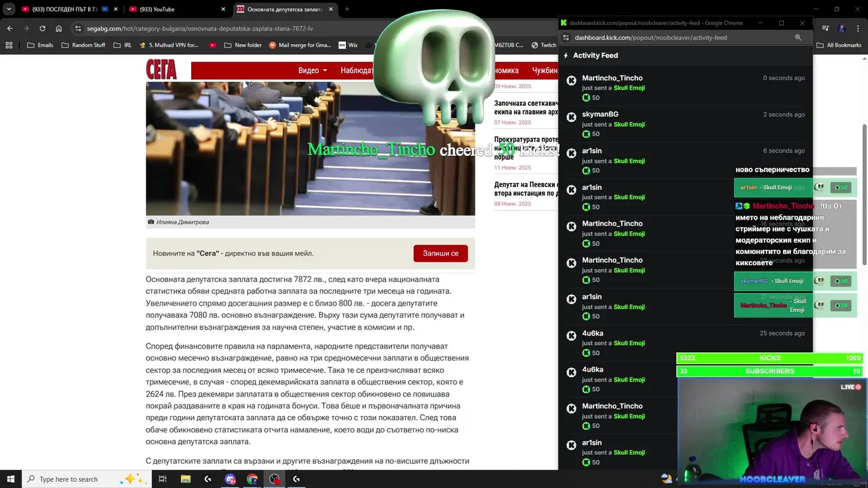Viewport: 868px width, 488px height.
Task: Open the Наблюдател menu item
Action: [x=357, y=70]
